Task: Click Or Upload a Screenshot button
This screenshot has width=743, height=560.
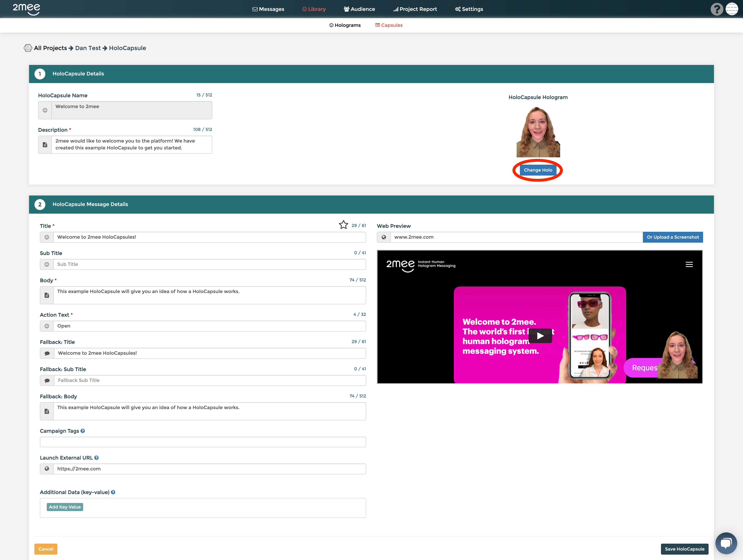Action: pyautogui.click(x=673, y=237)
